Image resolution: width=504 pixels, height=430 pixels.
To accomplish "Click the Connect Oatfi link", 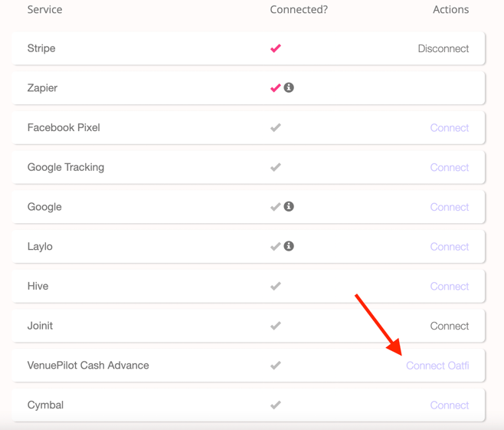I will (x=437, y=366).
